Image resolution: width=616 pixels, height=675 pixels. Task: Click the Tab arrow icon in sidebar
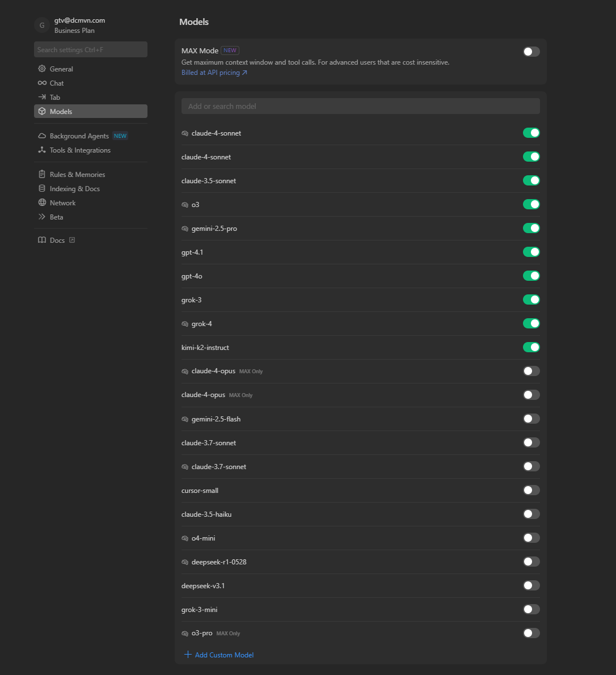(x=42, y=97)
